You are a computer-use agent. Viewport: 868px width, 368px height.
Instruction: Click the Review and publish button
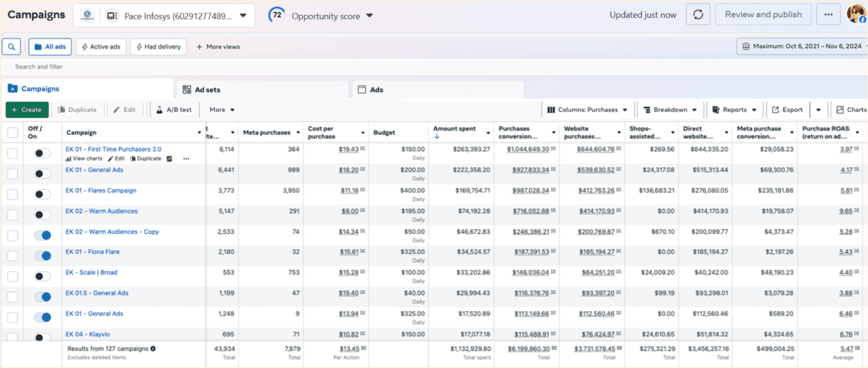pos(763,14)
